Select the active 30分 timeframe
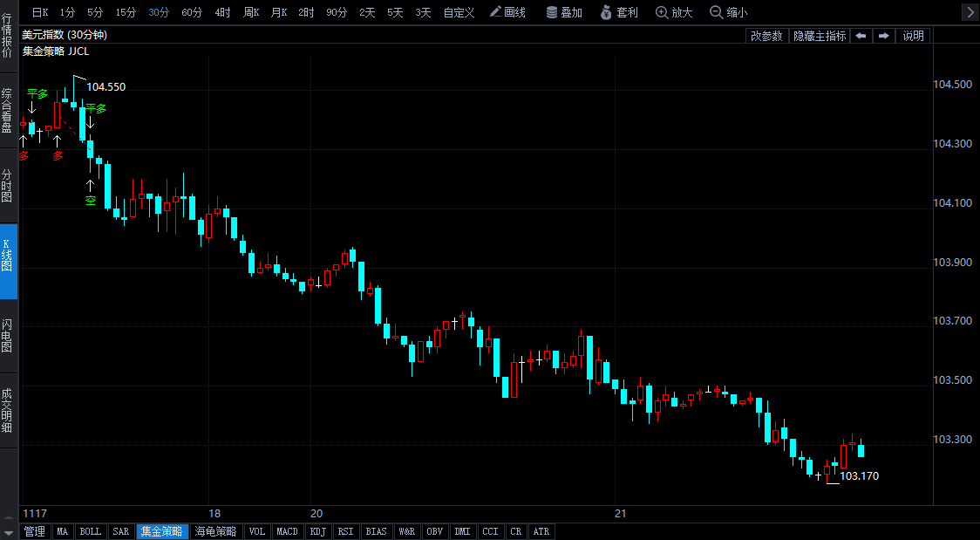This screenshot has width=980, height=540. click(159, 12)
